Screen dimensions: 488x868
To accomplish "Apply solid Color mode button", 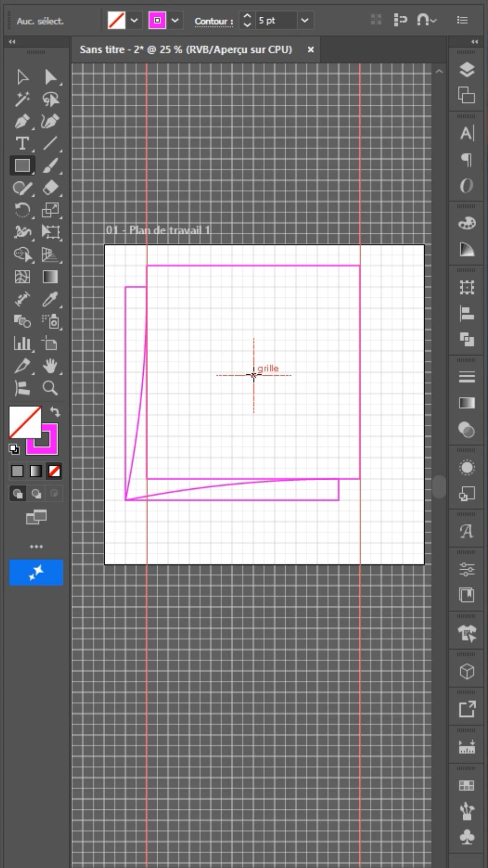I will [17, 471].
